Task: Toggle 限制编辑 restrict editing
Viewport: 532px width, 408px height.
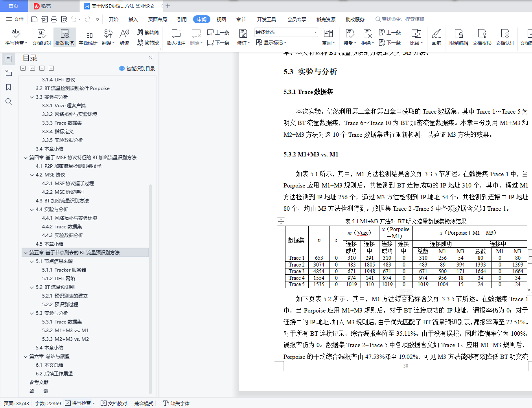Action: (458, 37)
